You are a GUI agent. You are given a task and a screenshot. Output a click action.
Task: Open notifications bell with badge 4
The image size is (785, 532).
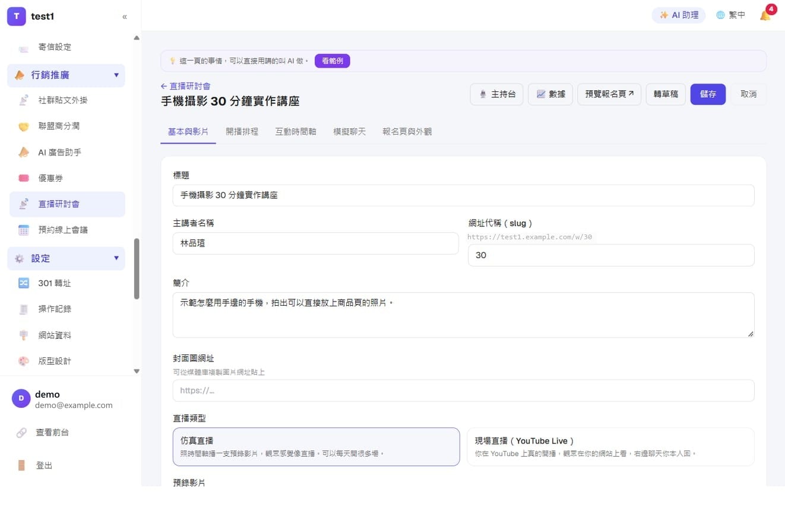(x=765, y=15)
